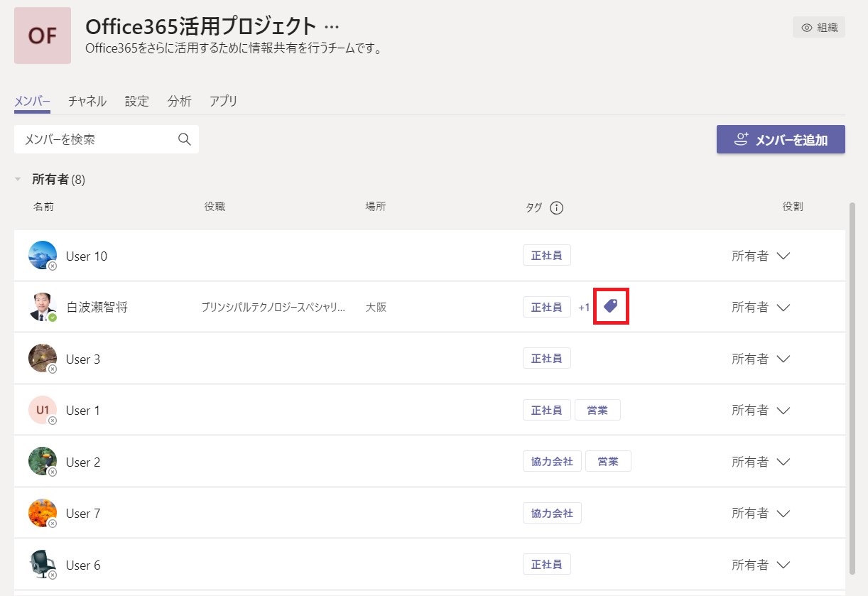Screen dimensions: 868x596
Task: Open the 設定 tab
Action: (137, 101)
